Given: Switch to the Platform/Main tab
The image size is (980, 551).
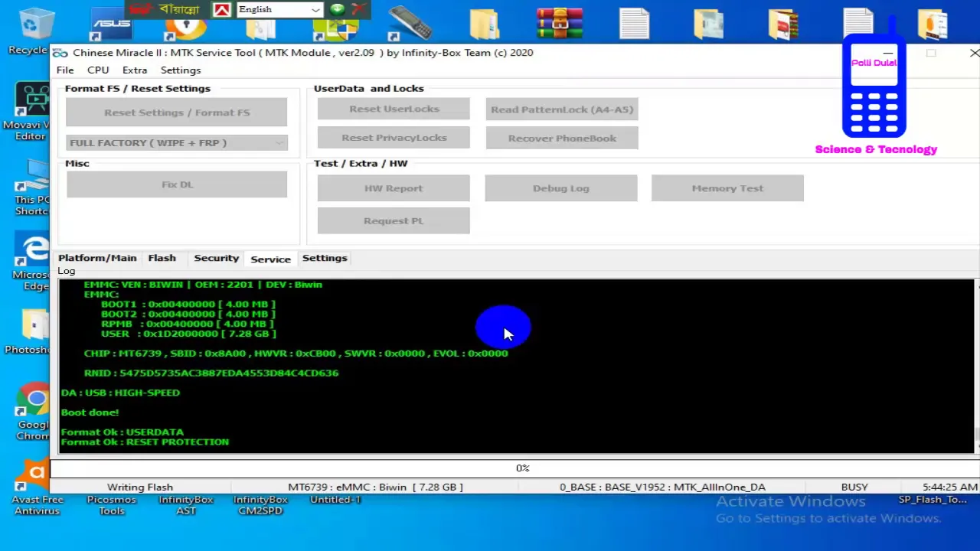Looking at the screenshot, I should pos(97,258).
